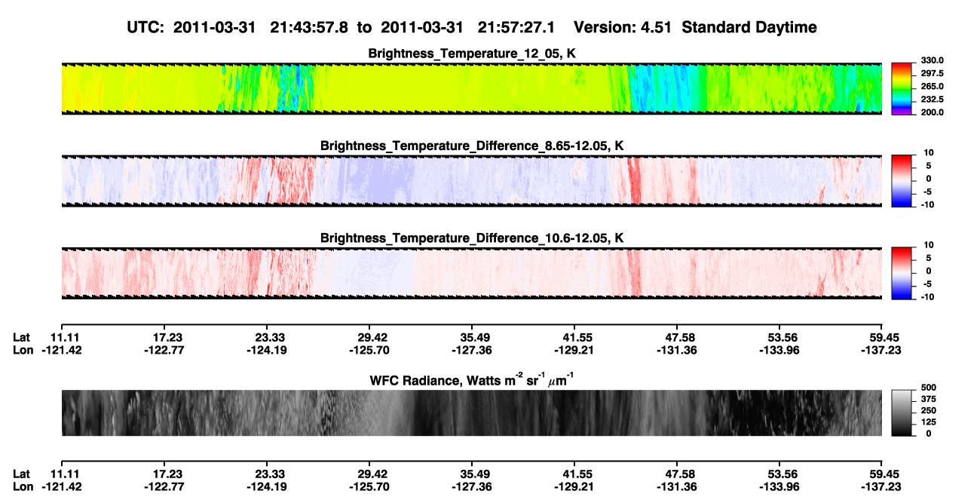Select the WFC Radiance grayscale image strip
This screenshot has width=980, height=503.
pos(471,413)
